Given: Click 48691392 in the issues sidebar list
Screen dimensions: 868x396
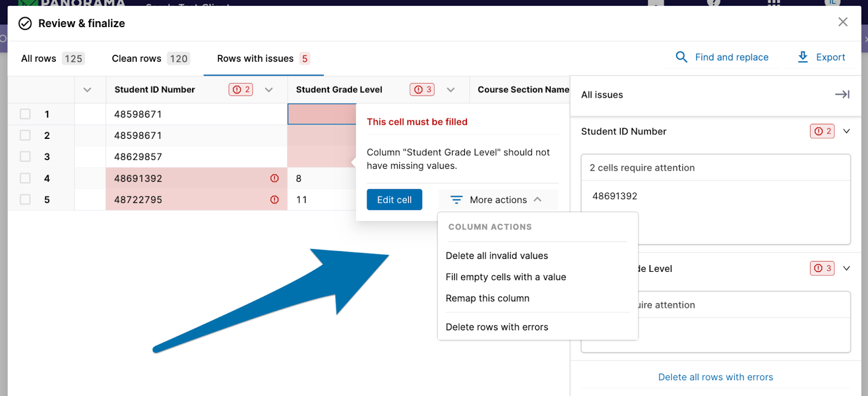Looking at the screenshot, I should (x=615, y=196).
